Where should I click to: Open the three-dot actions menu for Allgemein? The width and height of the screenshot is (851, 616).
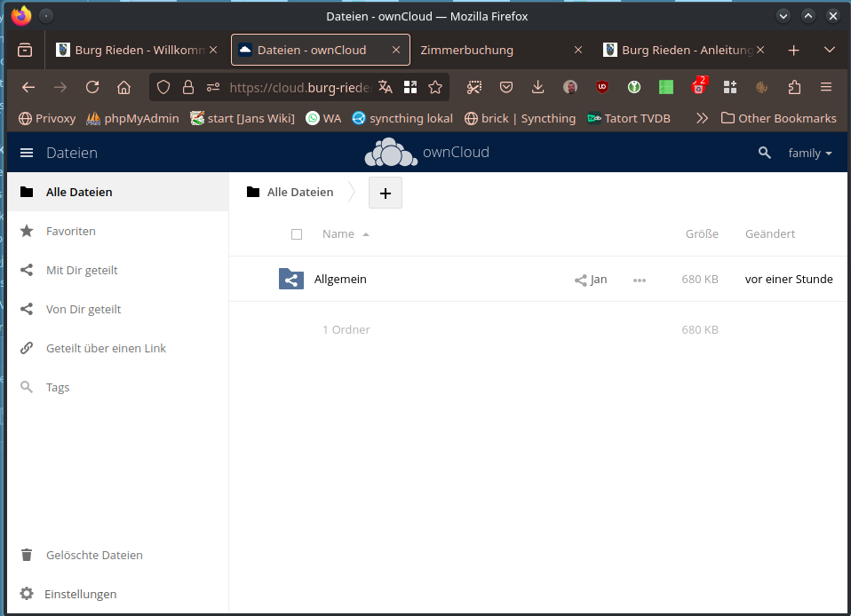640,280
